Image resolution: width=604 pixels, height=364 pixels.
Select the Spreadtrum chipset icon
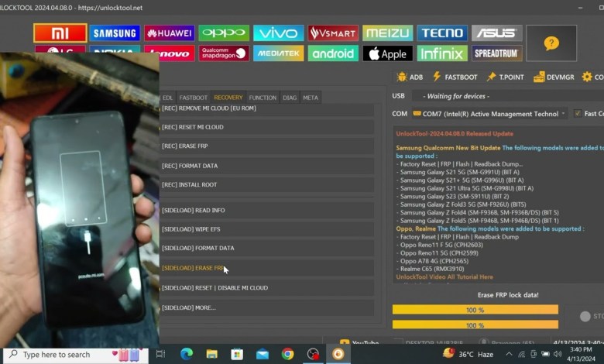click(x=497, y=53)
